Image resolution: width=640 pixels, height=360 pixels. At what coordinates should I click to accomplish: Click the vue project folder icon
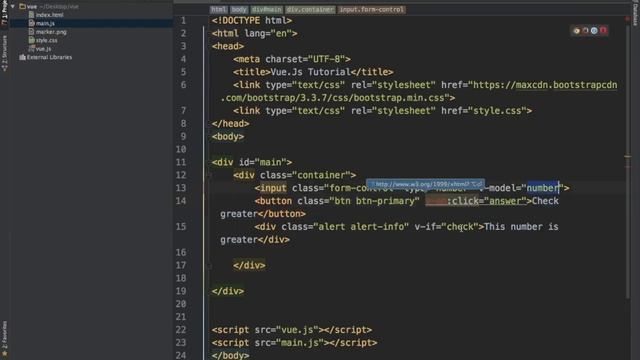tap(22, 7)
